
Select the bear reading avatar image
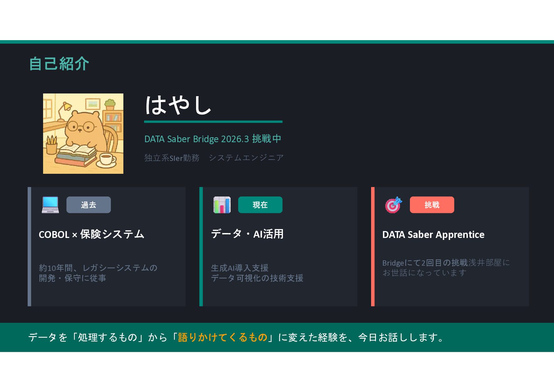[83, 134]
